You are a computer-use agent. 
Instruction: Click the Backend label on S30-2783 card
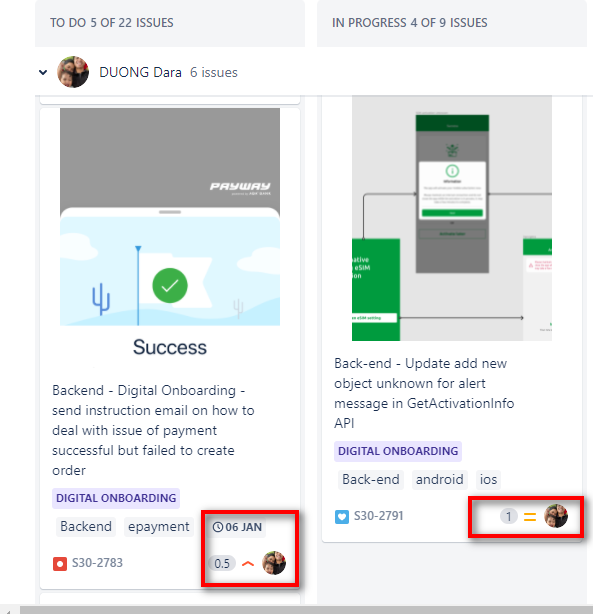coord(86,526)
